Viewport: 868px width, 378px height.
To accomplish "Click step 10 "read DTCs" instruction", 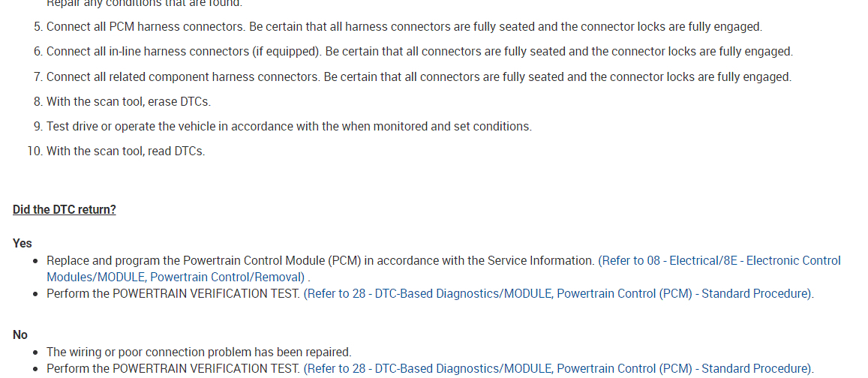I will coord(125,151).
